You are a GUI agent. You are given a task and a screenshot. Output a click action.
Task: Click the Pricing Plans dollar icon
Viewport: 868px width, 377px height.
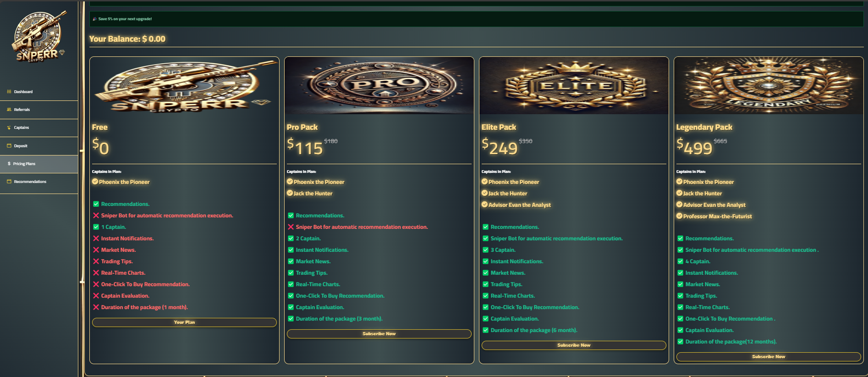click(9, 164)
